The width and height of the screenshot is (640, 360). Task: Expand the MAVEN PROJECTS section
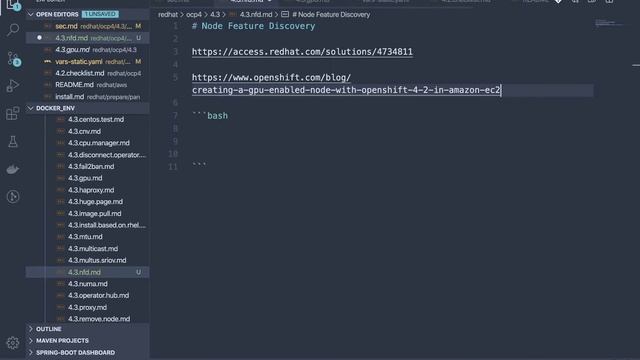[x=88, y=340]
